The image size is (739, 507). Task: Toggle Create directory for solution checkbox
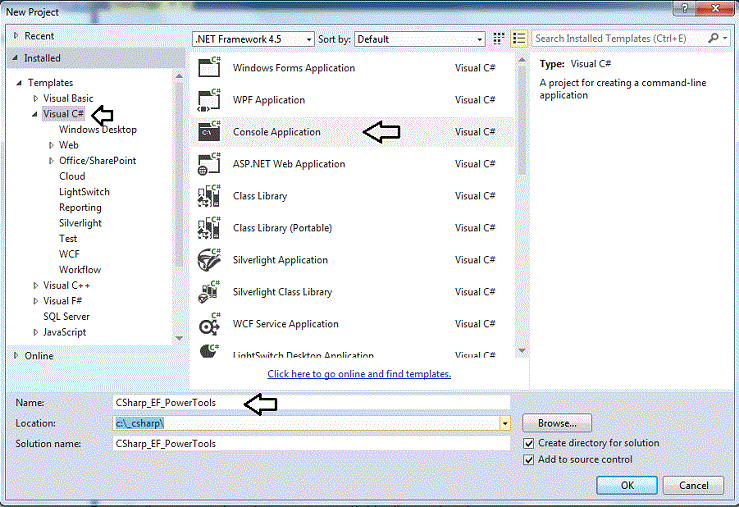coord(529,443)
